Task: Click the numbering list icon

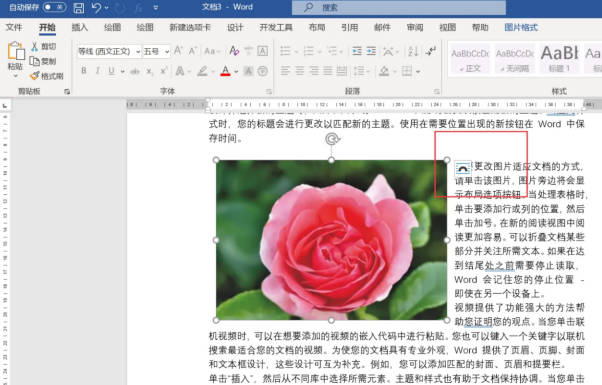Action: (308, 51)
